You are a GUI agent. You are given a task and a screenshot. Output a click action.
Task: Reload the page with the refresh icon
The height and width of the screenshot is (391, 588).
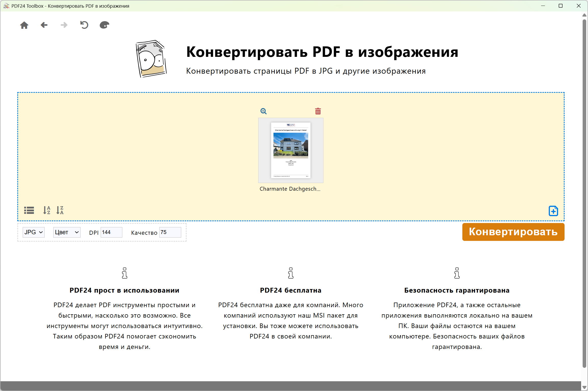tap(84, 25)
